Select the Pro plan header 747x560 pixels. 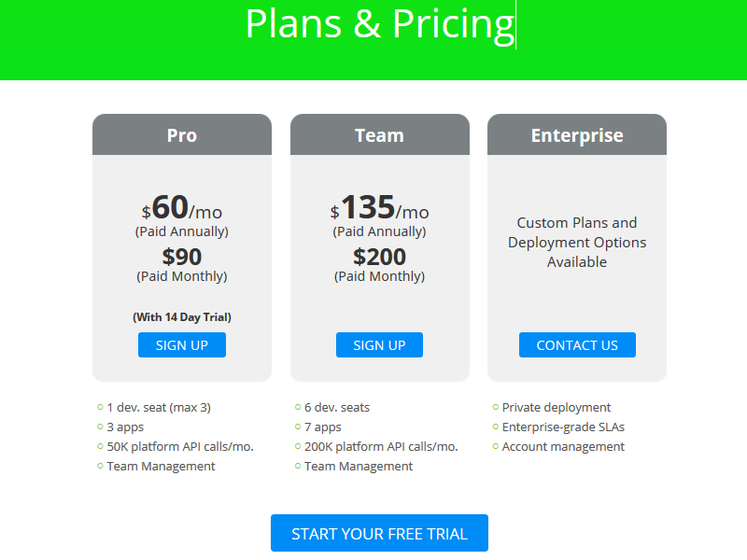click(181, 134)
